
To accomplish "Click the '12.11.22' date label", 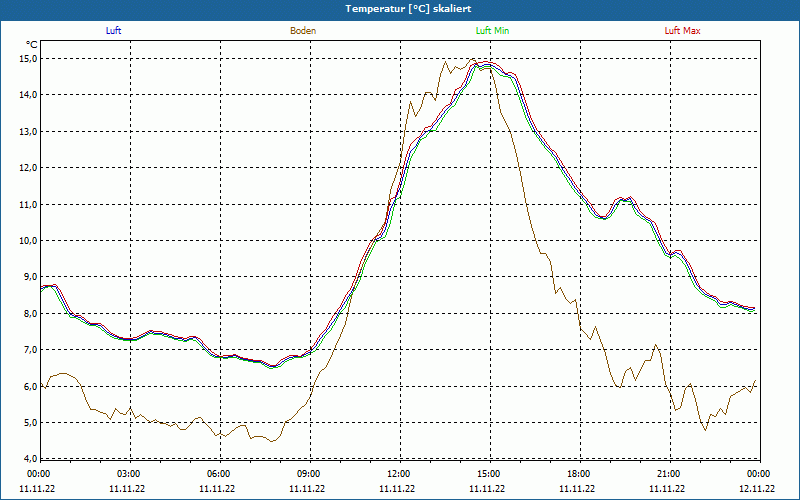I will coord(757,488).
